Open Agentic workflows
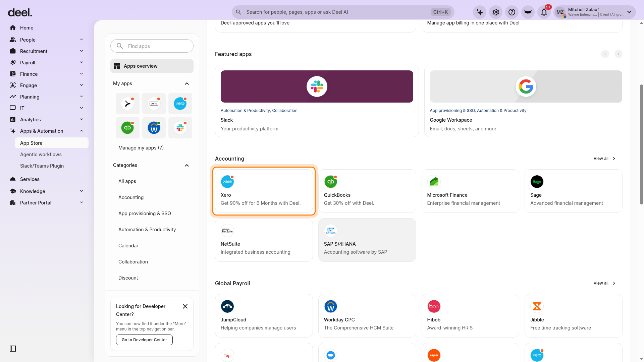 (x=41, y=155)
